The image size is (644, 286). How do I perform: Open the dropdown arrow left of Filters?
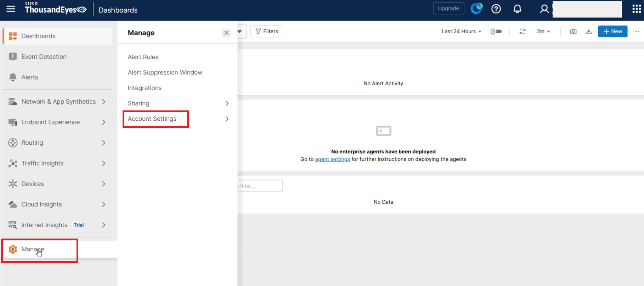tap(240, 32)
